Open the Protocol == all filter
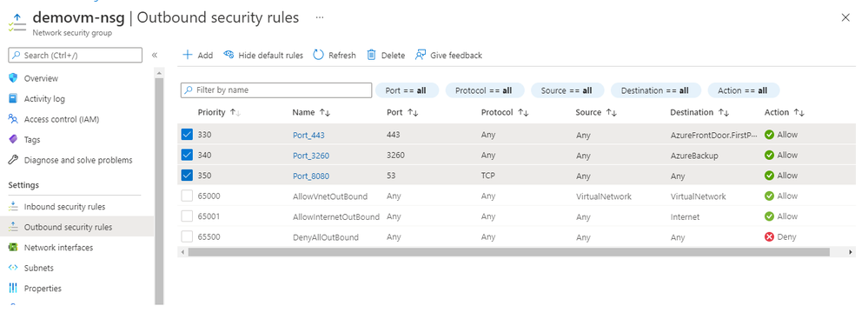 click(483, 90)
